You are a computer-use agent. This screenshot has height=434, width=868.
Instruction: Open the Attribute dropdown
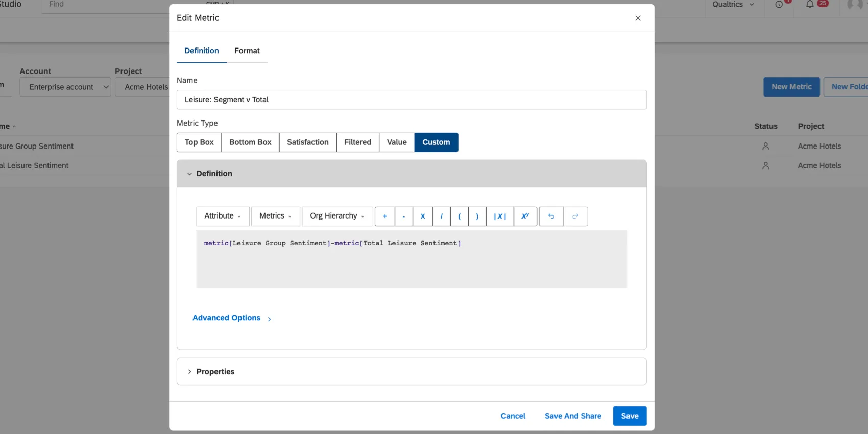(x=223, y=216)
